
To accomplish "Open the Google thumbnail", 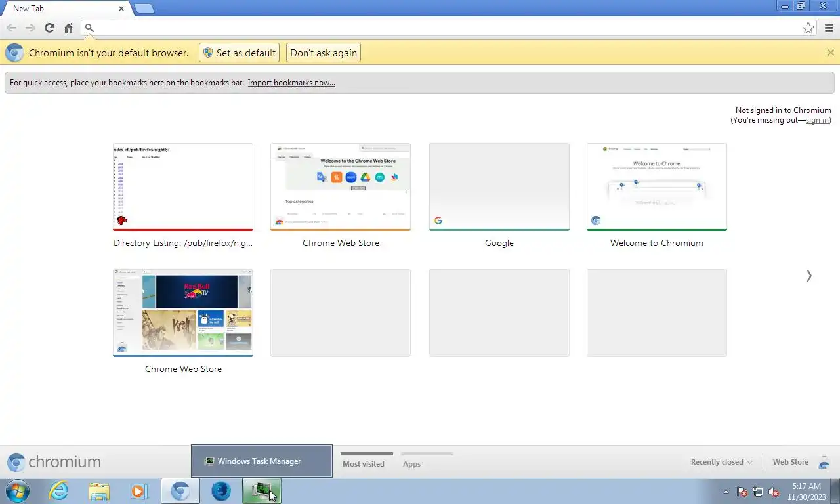I will click(499, 187).
